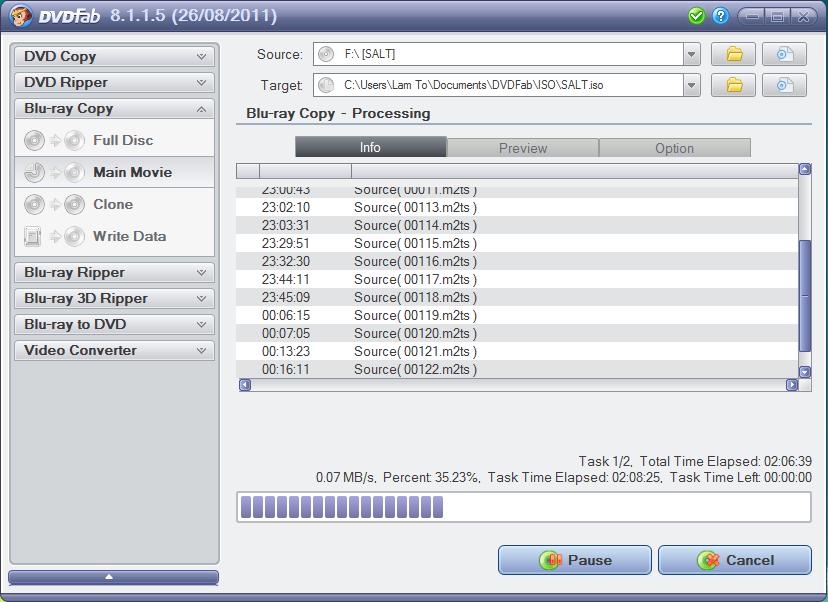This screenshot has height=602, width=828.
Task: Pause the Blu-ray copy process
Action: 575,560
